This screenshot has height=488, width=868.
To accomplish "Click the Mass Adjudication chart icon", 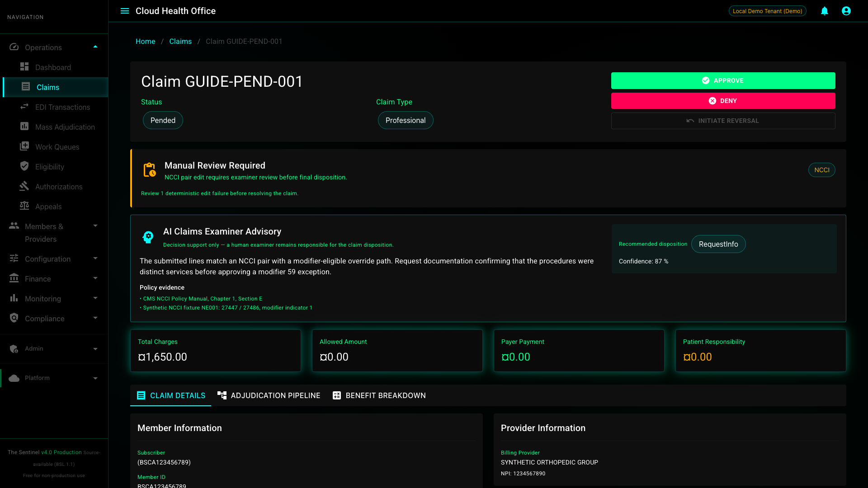I will click(x=24, y=127).
